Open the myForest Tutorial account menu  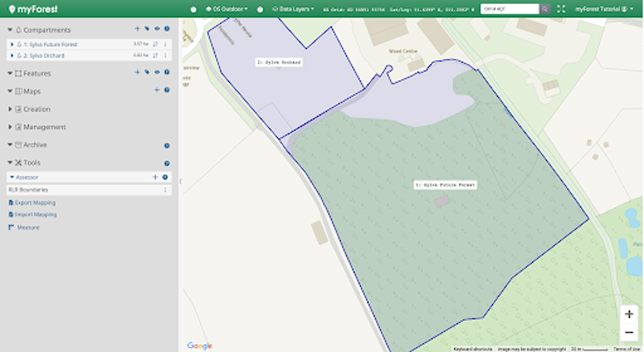[x=604, y=9]
